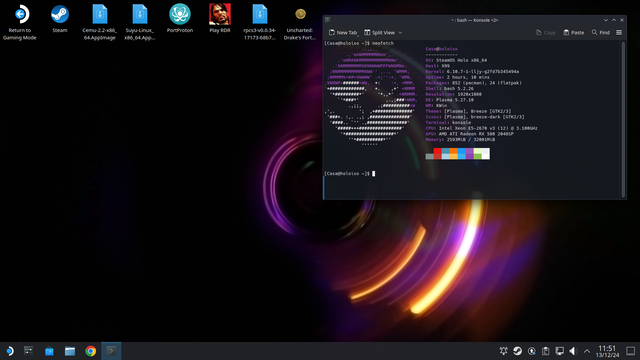The height and width of the screenshot is (360, 640).
Task: Click the Casa@holoiso header in neofetch
Action: coord(441,49)
